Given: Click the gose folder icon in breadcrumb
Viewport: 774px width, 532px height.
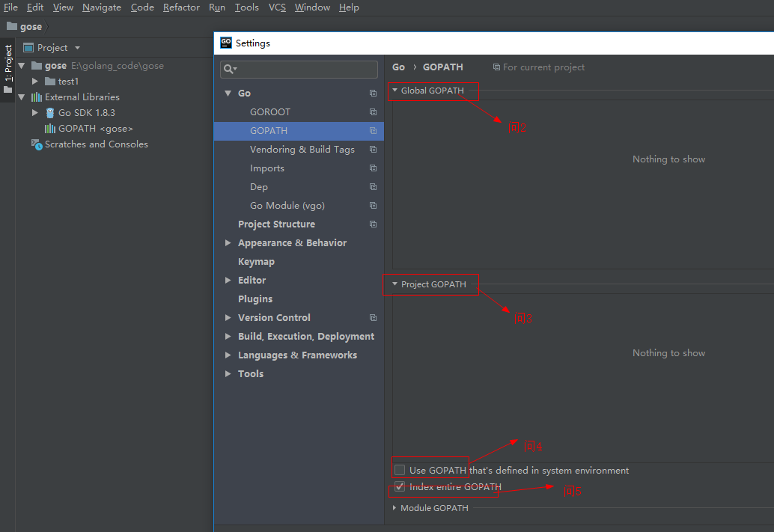Looking at the screenshot, I should [x=12, y=26].
